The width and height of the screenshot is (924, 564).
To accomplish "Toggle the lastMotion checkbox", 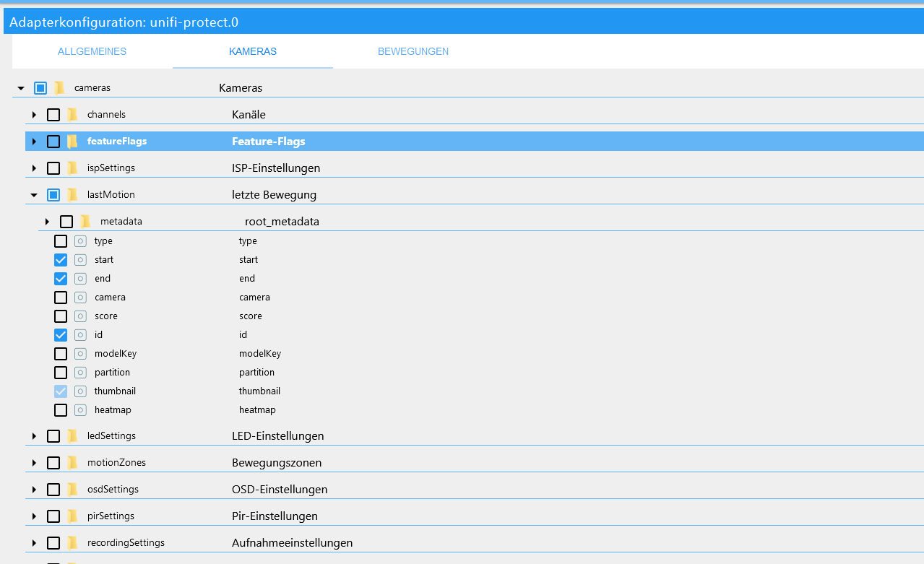I will tap(53, 195).
